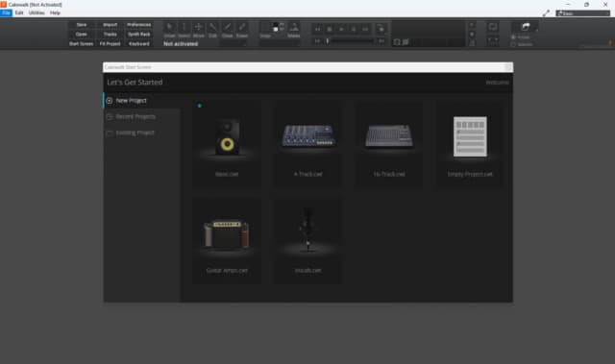Viewport: 615px width, 364px height.
Task: Click the Import toolbar button
Action: pyautogui.click(x=111, y=25)
